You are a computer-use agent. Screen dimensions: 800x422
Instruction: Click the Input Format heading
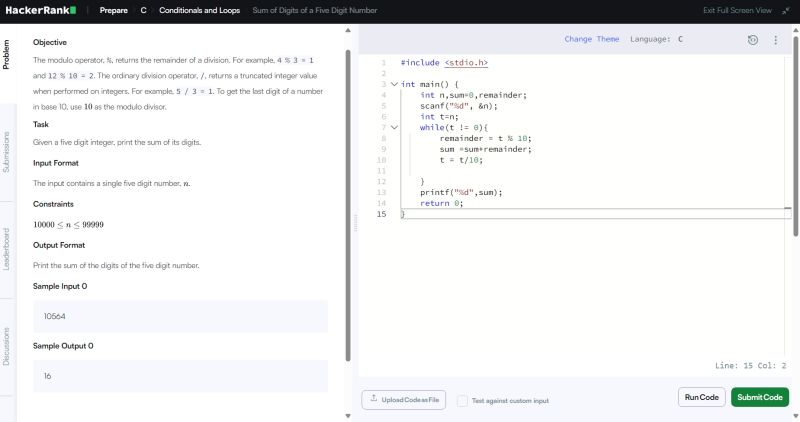pos(56,163)
